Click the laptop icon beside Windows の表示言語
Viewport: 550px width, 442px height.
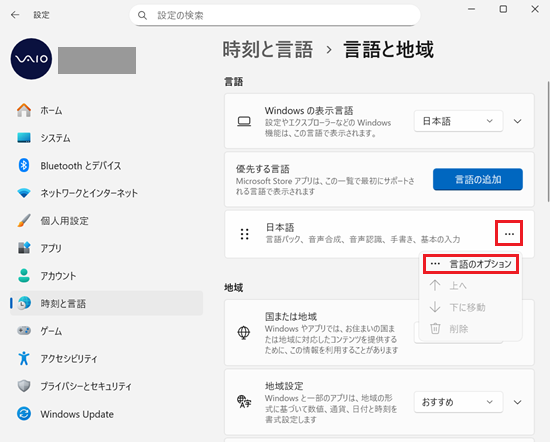point(244,121)
